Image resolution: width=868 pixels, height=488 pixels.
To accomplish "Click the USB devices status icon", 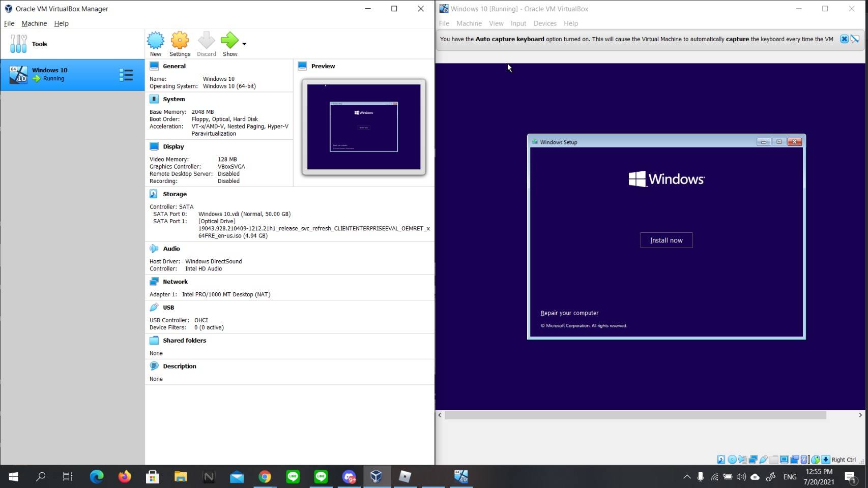I will coord(763,460).
